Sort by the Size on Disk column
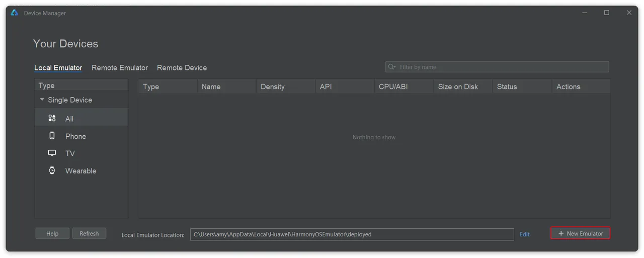Screen dimensions: 644x258 point(463,87)
